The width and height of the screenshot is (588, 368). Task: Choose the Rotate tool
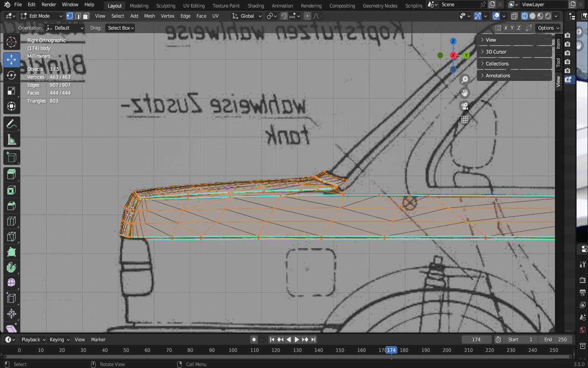(11, 75)
